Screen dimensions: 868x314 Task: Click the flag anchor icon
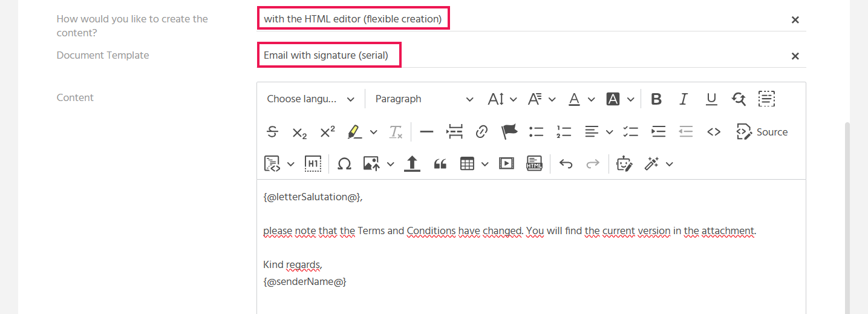[509, 132]
